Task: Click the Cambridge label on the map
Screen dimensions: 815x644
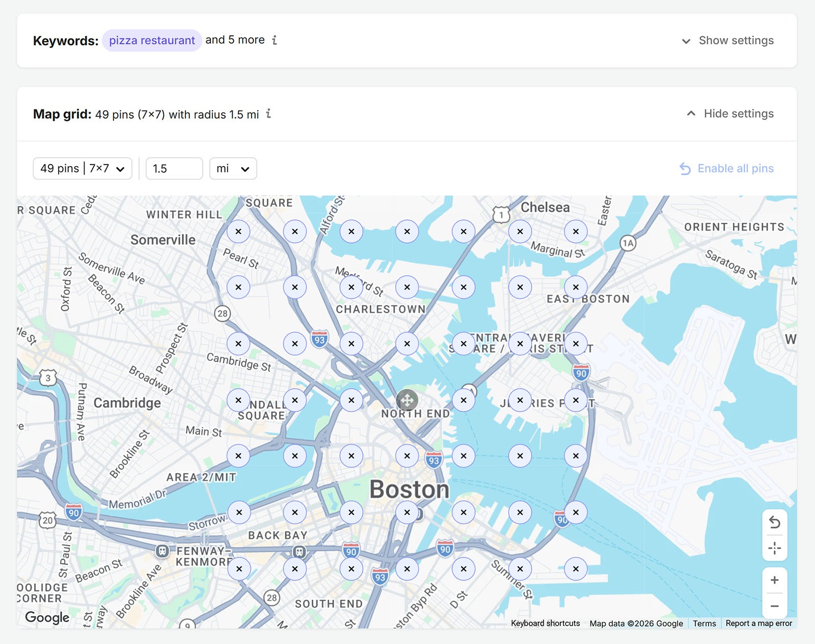Action: click(127, 403)
